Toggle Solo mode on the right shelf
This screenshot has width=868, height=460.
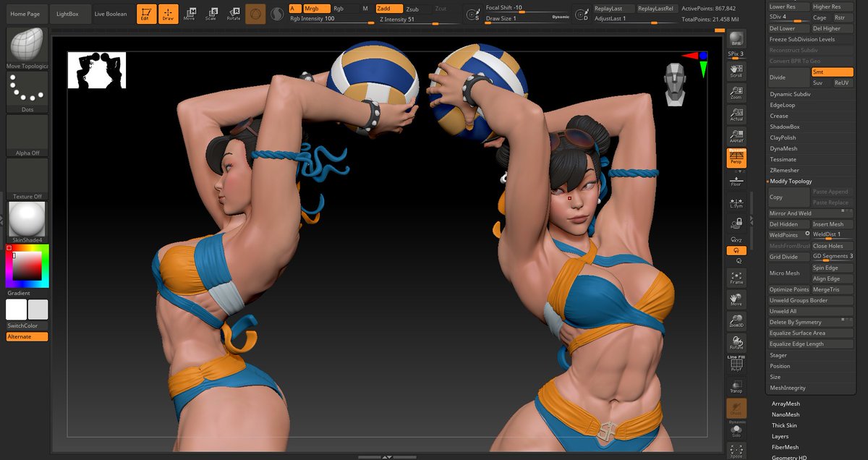coord(737,432)
